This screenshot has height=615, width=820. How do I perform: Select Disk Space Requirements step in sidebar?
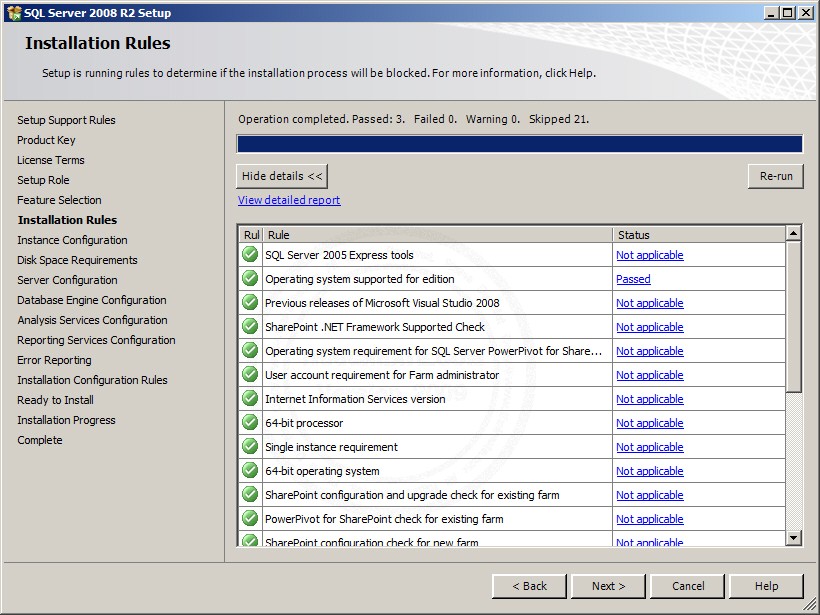click(77, 260)
